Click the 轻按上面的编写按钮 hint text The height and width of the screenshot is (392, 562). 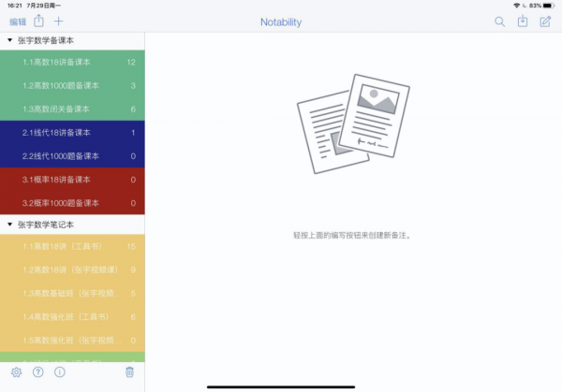pos(351,235)
